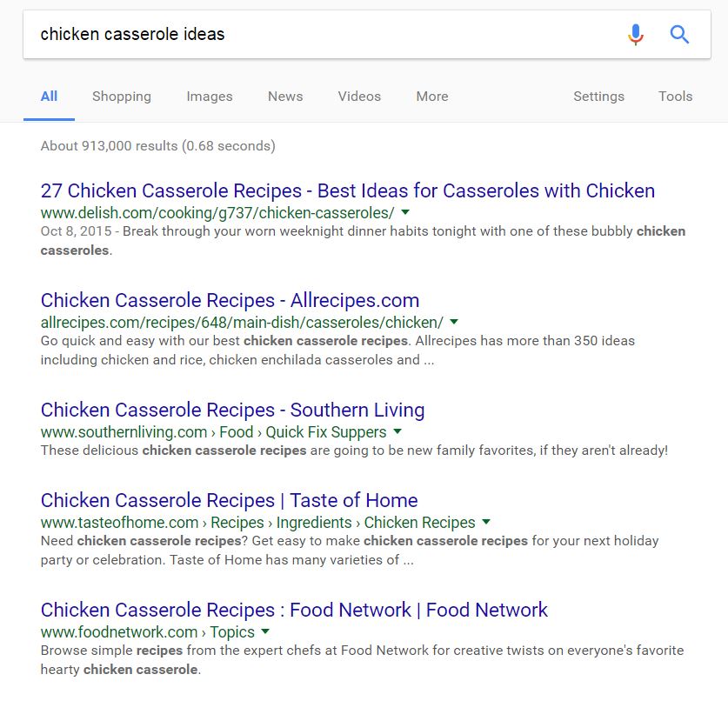Image resolution: width=728 pixels, height=701 pixels.
Task: Select the Videos tab
Action: tap(359, 96)
